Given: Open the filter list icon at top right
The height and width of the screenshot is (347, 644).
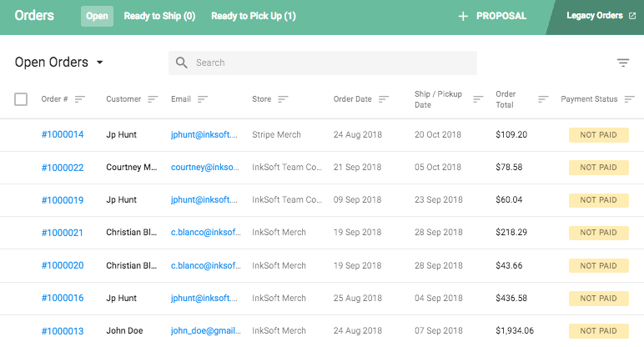Looking at the screenshot, I should pyautogui.click(x=623, y=63).
